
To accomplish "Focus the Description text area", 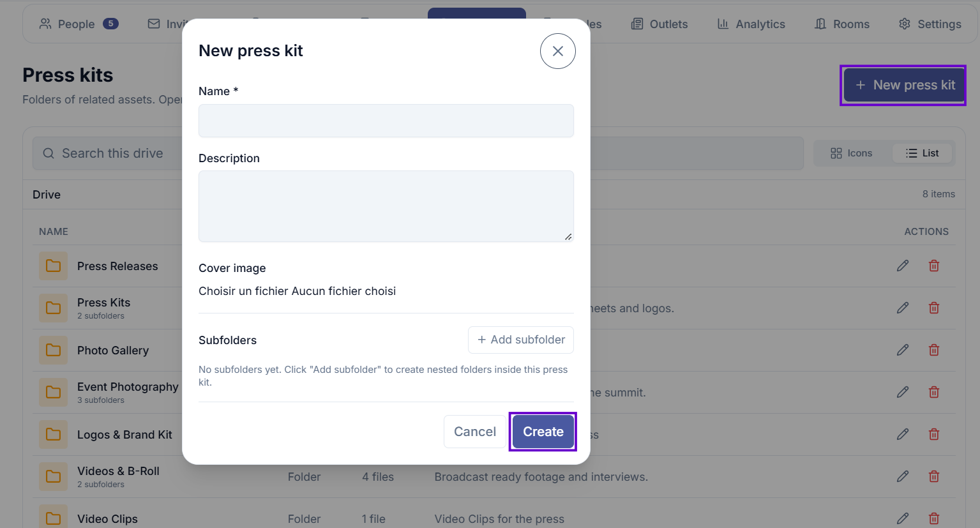I will click(386, 206).
